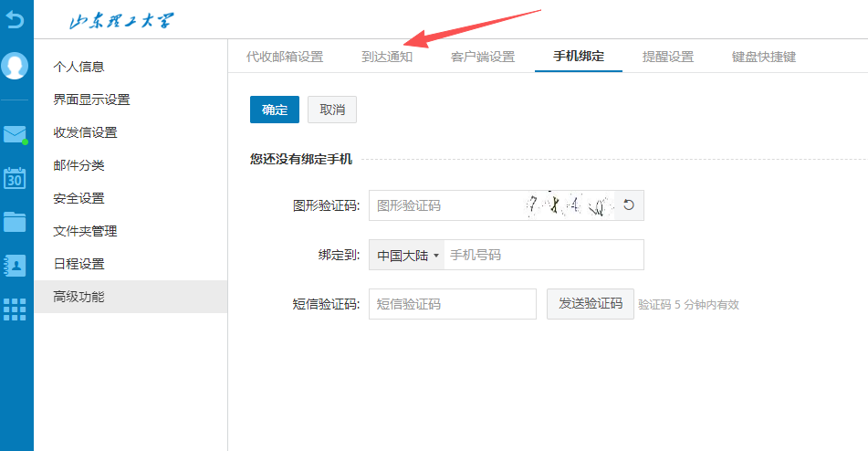868x451 pixels.
Task: Open the mail inbox icon
Action: click(x=16, y=135)
